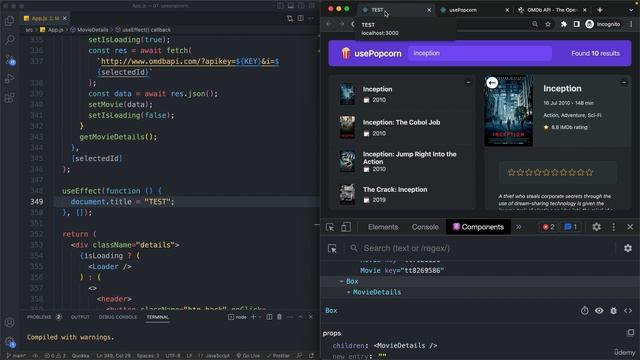The width and height of the screenshot is (640, 360).
Task: Bookmark this page with the star icon
Action: [548, 24]
